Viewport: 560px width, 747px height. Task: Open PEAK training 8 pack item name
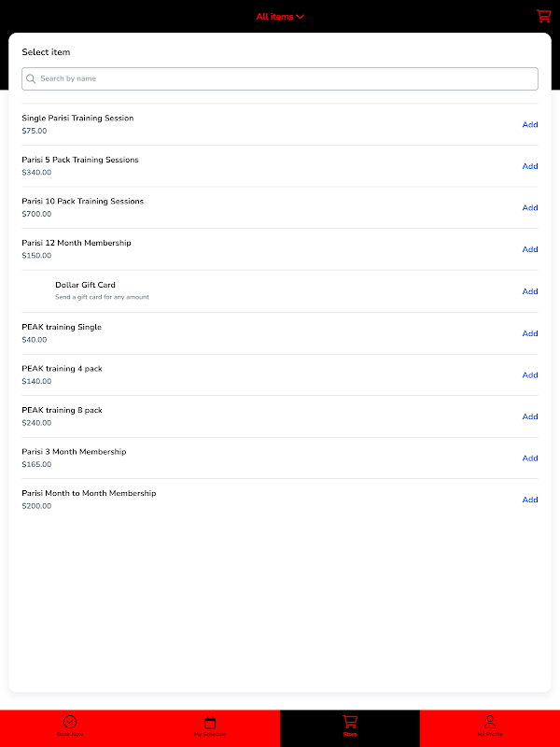pyautogui.click(x=63, y=411)
